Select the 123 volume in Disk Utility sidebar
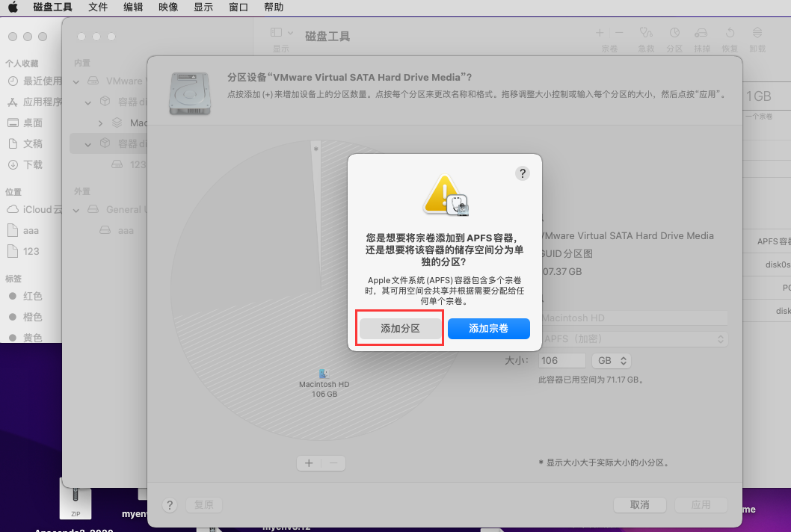The image size is (791, 532). (129, 164)
